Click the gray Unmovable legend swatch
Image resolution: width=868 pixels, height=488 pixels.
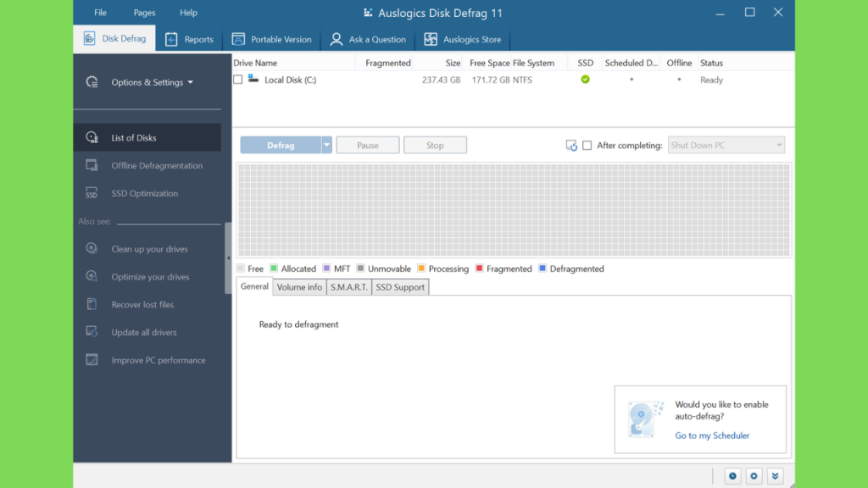coord(360,269)
